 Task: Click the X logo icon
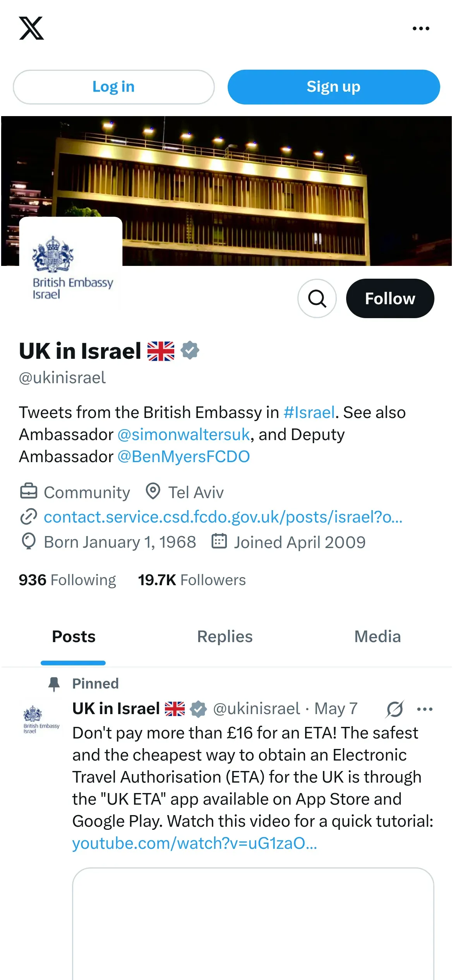31,28
